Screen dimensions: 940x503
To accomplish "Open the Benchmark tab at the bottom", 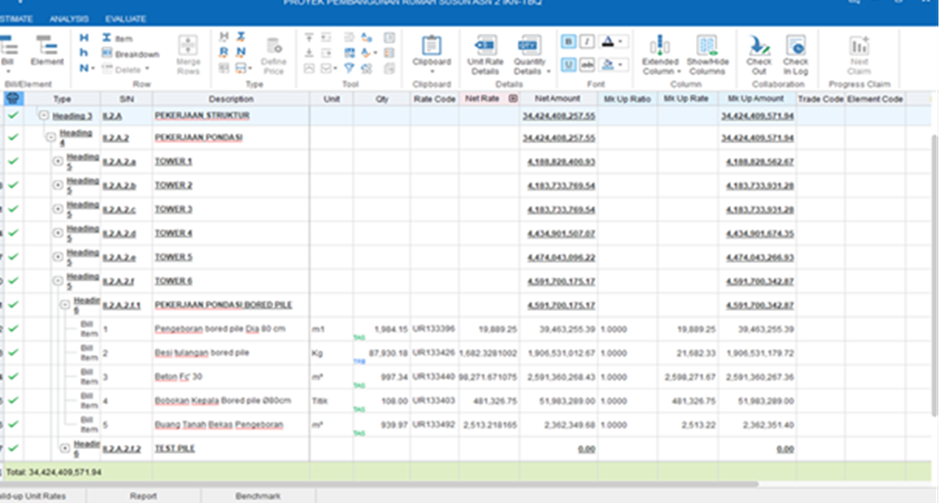I will [257, 495].
